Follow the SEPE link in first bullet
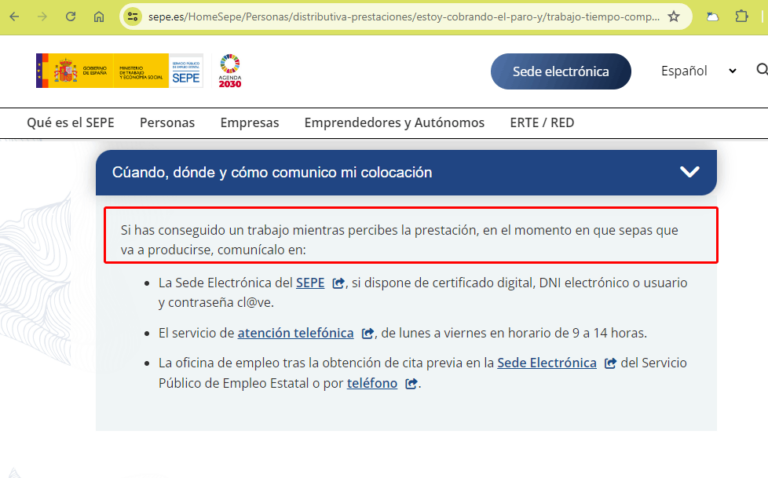The image size is (768, 478). [x=310, y=283]
